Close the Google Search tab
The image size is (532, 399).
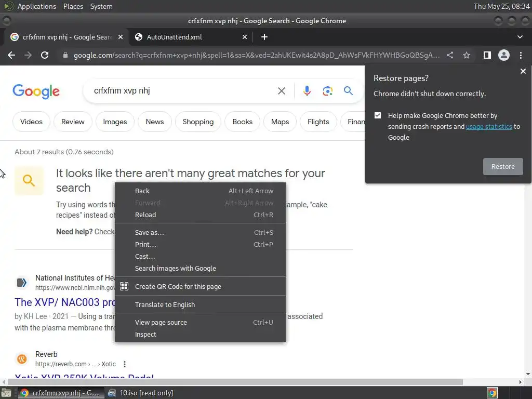point(121,37)
